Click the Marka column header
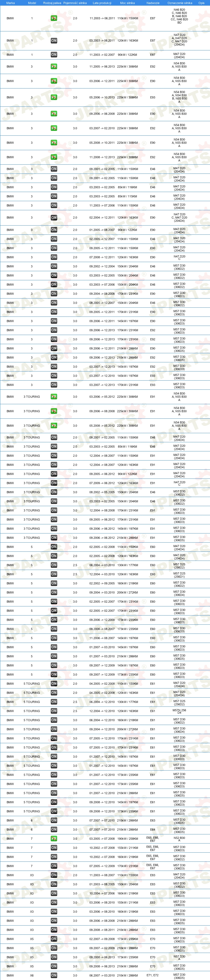This screenshot has width=210, height=980. 10,3
